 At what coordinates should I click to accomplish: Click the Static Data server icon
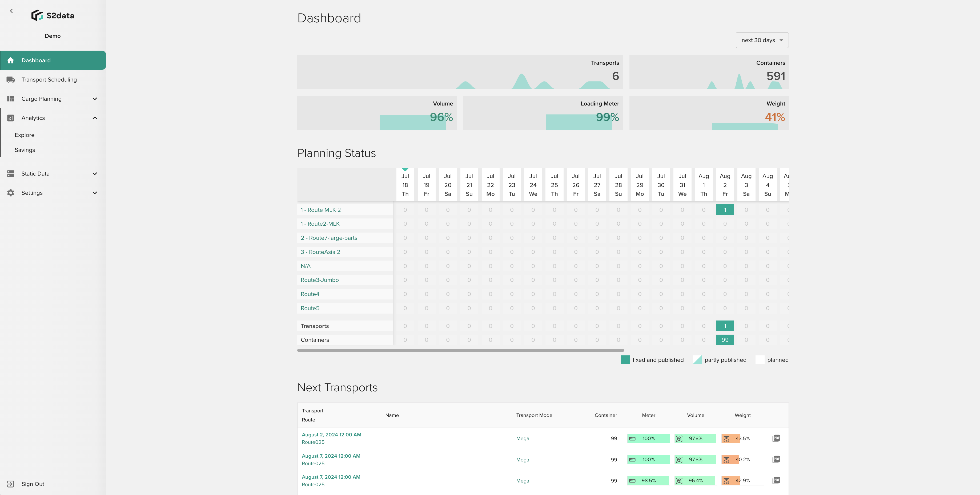10,173
